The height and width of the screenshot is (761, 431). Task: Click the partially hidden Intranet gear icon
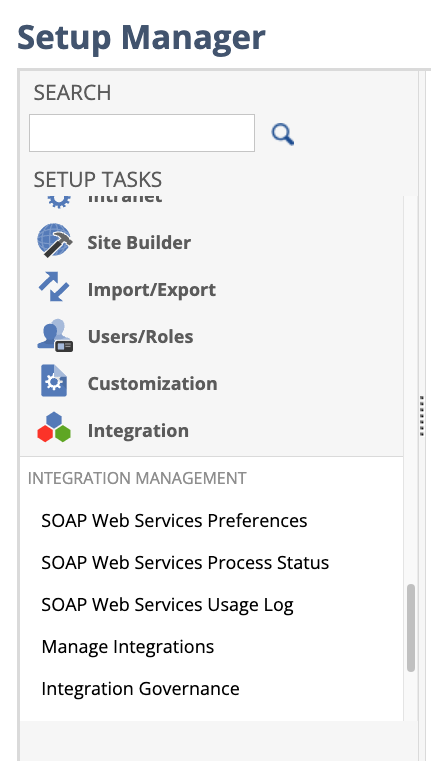59,201
